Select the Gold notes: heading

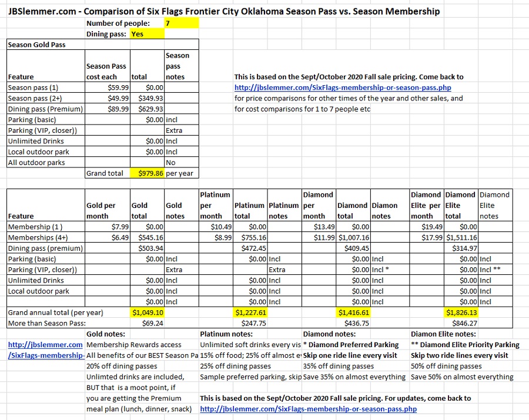click(106, 334)
